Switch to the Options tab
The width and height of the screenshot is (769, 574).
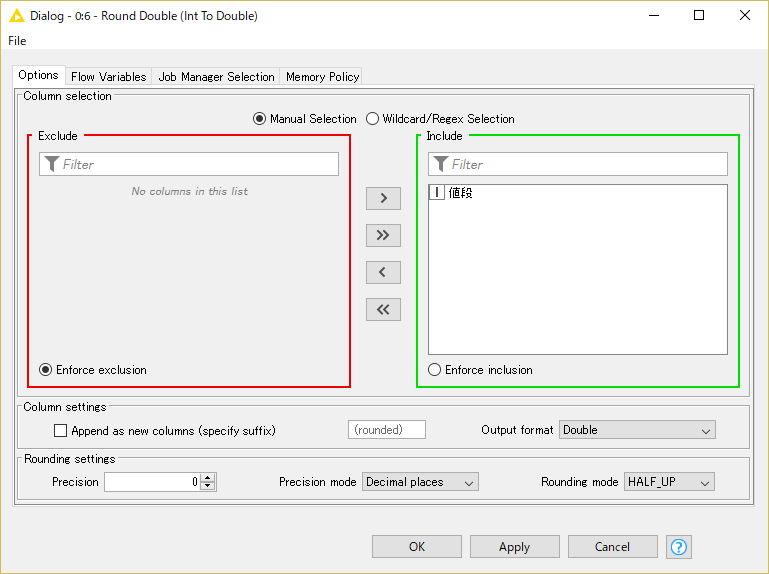[38, 75]
